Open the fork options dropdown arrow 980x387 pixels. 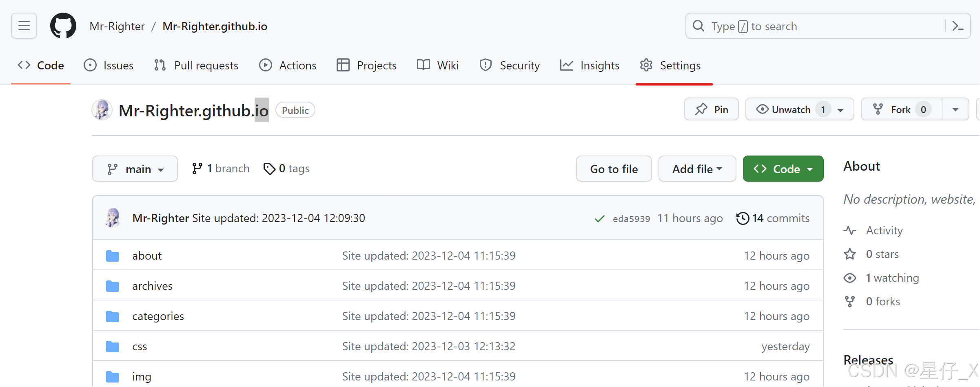coord(955,109)
